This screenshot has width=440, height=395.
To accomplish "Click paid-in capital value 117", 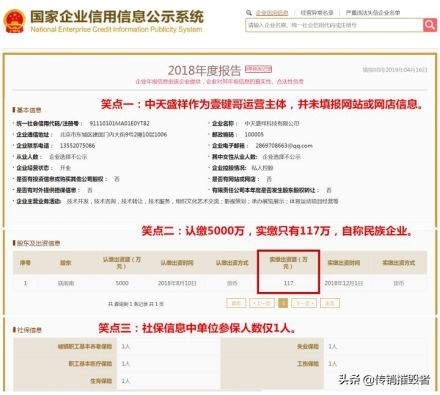I will pyautogui.click(x=288, y=283).
